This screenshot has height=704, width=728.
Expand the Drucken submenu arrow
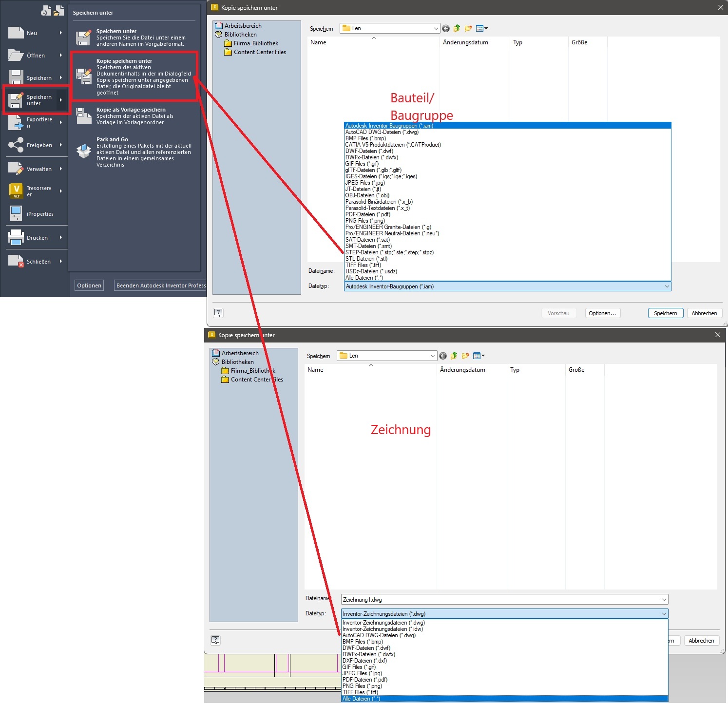click(61, 238)
